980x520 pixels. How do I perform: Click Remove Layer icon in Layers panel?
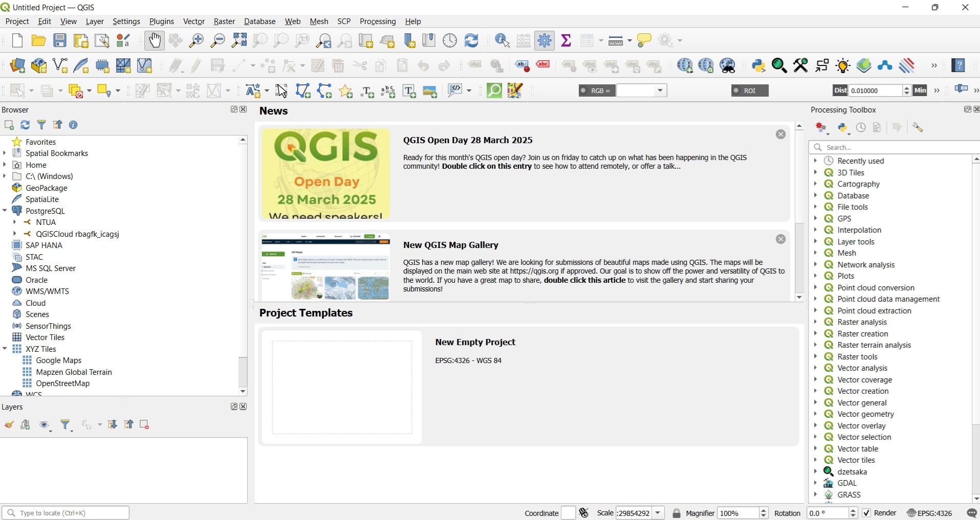(x=144, y=425)
